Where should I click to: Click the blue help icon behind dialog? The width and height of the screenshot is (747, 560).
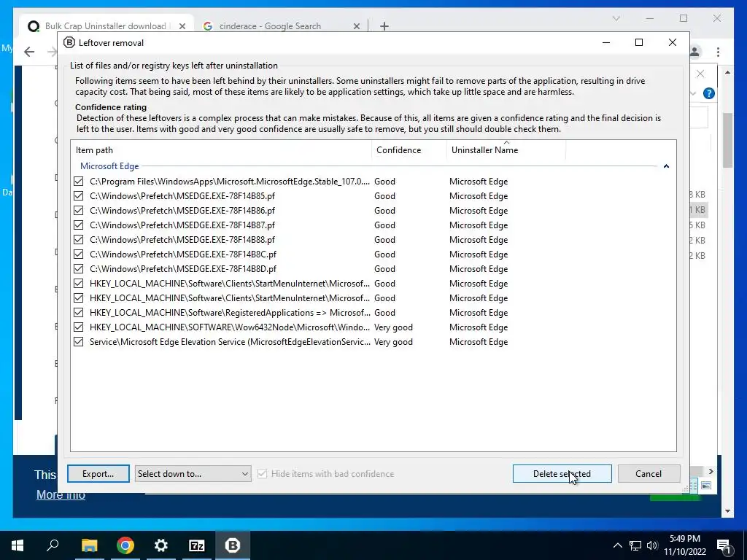pyautogui.click(x=709, y=94)
